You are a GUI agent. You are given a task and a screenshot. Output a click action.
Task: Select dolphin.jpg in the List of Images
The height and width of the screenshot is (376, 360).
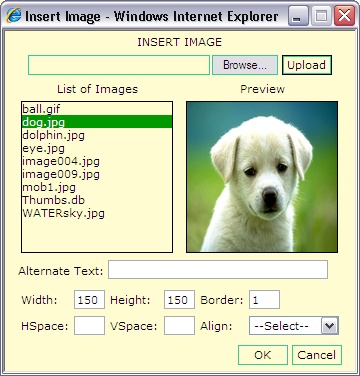click(97, 135)
